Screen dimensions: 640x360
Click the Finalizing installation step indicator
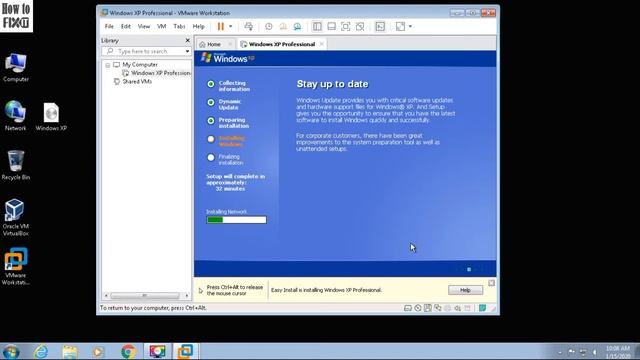(x=211, y=158)
